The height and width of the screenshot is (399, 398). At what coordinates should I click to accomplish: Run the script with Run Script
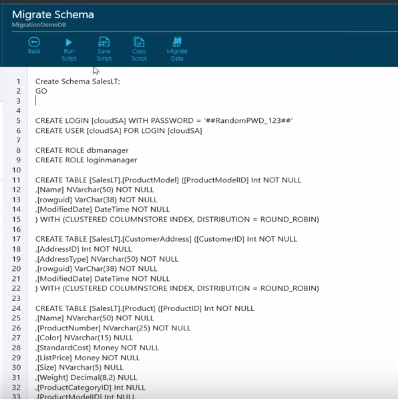tap(69, 49)
